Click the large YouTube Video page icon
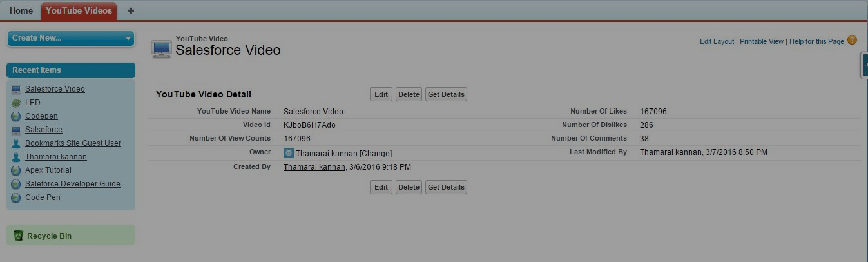 coord(161,49)
